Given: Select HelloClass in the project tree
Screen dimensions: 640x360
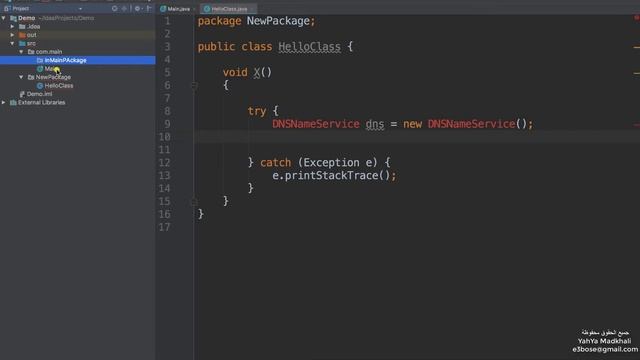Looking at the screenshot, I should (59, 86).
